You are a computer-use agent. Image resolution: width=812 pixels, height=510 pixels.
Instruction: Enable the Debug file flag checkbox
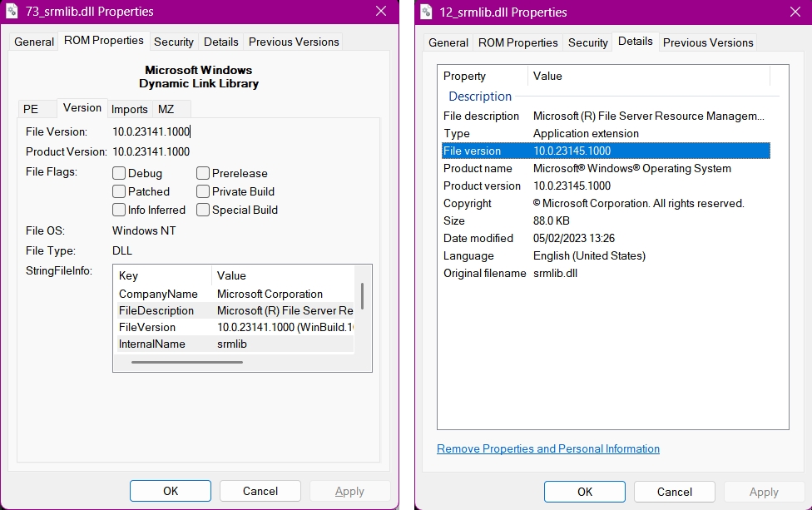pyautogui.click(x=119, y=173)
